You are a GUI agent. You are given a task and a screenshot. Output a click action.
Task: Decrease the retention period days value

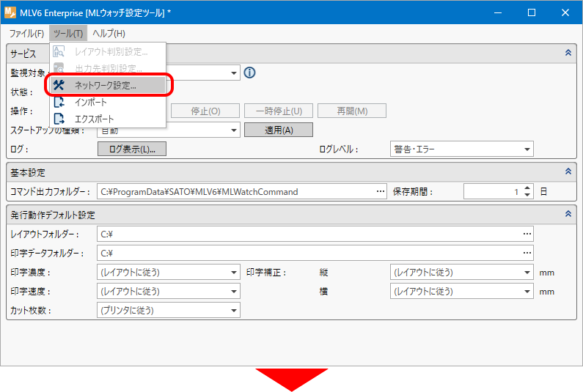tap(527, 195)
